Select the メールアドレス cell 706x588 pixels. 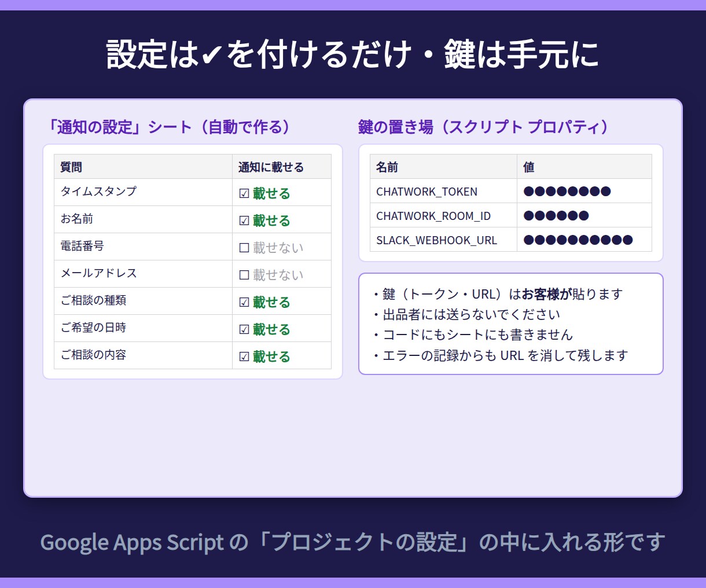point(143,274)
